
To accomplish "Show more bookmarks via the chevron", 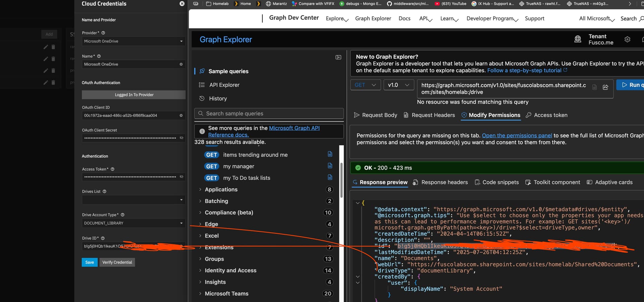I will 630,4.
